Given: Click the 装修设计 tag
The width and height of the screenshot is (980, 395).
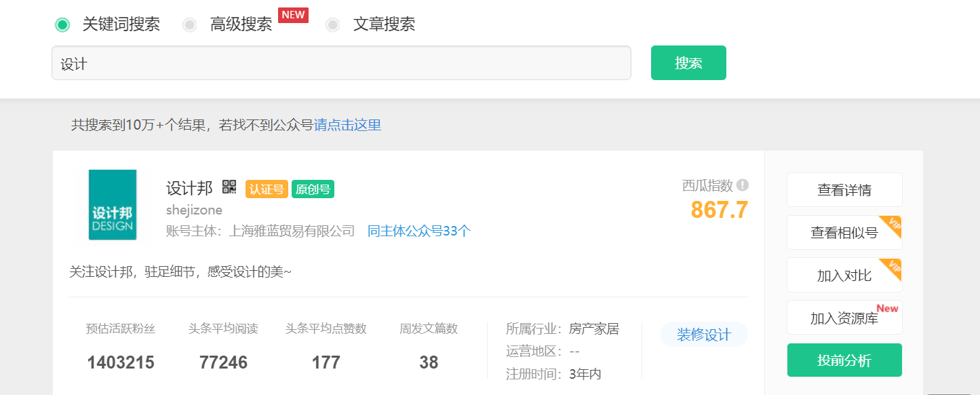Looking at the screenshot, I should [x=703, y=335].
